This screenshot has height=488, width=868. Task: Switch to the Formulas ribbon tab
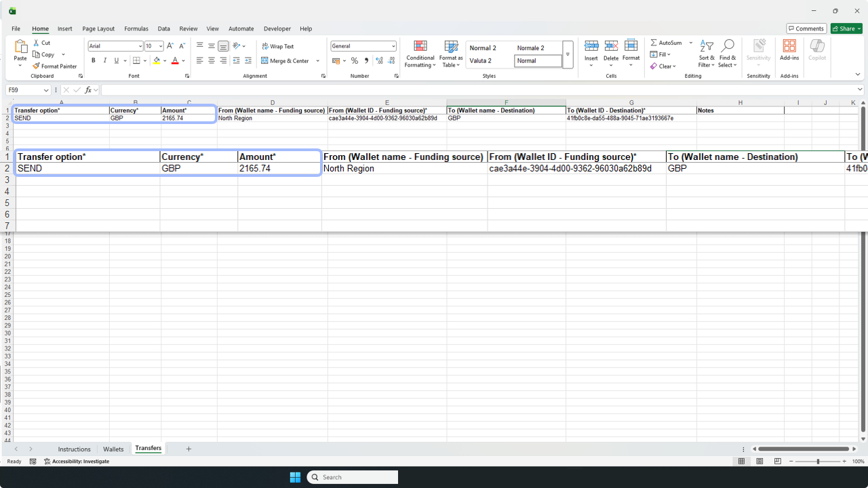pos(136,28)
